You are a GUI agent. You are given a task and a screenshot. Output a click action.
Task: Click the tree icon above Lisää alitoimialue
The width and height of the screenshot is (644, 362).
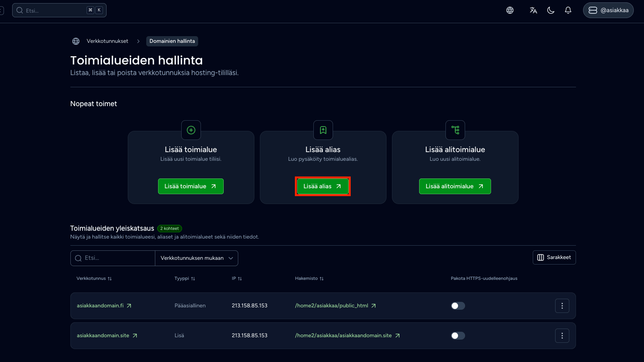coord(455,130)
